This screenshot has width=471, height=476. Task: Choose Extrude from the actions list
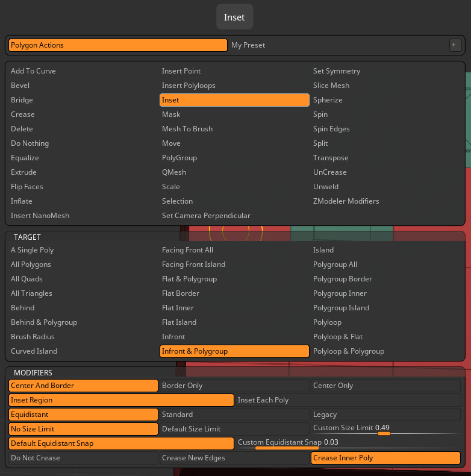point(23,172)
